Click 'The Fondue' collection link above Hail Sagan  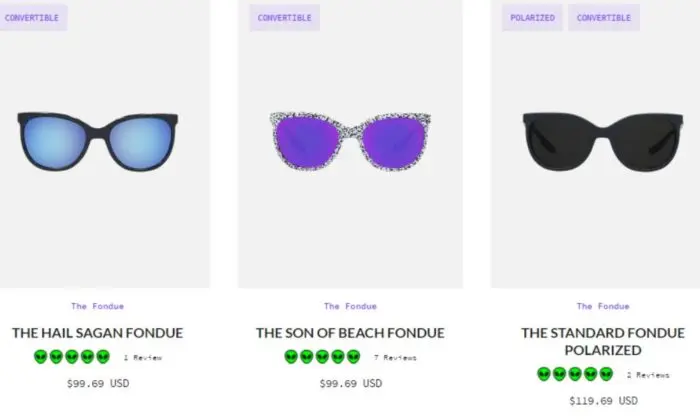click(x=98, y=306)
